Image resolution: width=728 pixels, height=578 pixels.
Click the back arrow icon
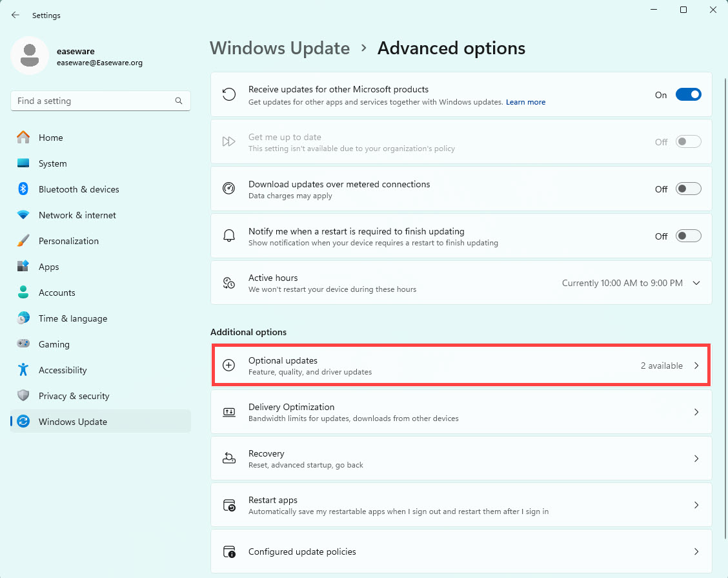[15, 15]
